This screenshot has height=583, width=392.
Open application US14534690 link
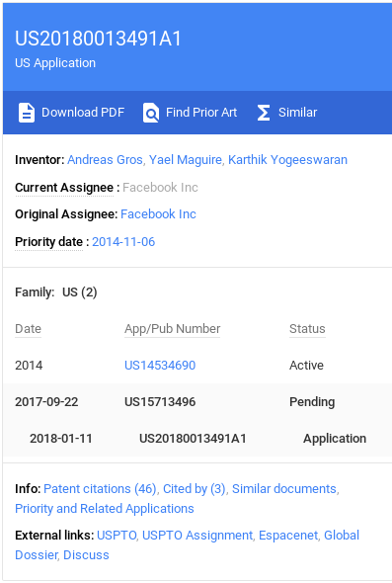click(160, 366)
